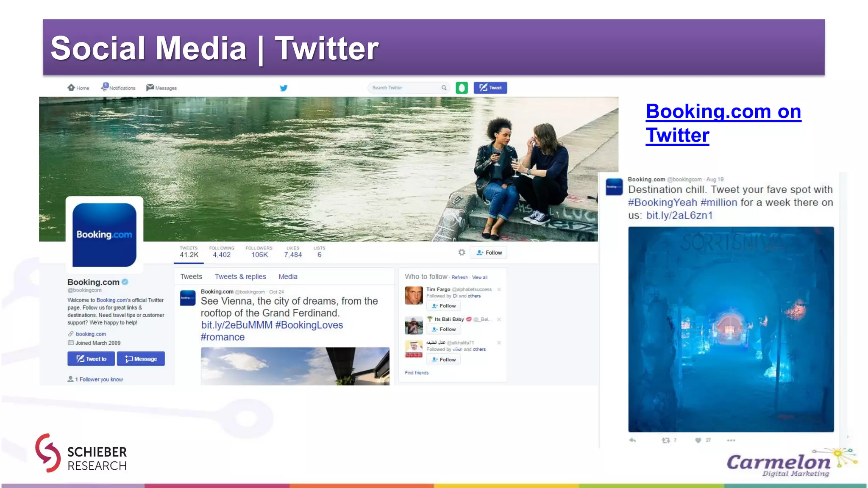Open Its Bali Baby's profile photo

point(414,325)
